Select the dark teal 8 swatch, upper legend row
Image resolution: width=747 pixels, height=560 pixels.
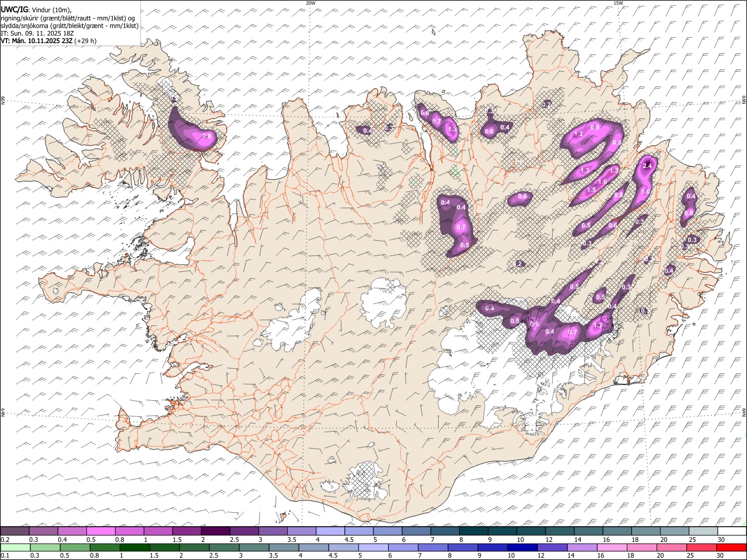[474, 531]
